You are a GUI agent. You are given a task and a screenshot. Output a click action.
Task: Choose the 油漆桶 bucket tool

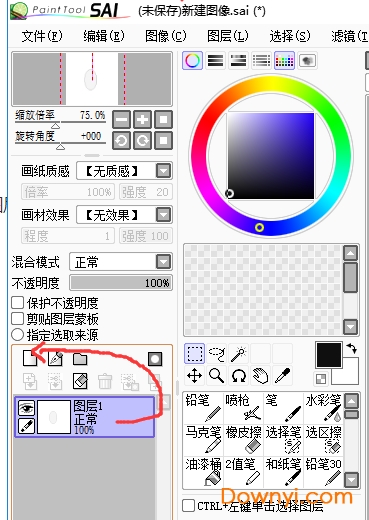203,472
